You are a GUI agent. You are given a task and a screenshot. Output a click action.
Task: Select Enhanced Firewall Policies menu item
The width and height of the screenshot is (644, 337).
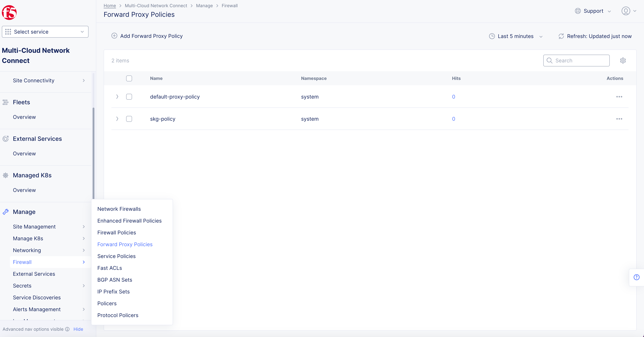coord(129,221)
